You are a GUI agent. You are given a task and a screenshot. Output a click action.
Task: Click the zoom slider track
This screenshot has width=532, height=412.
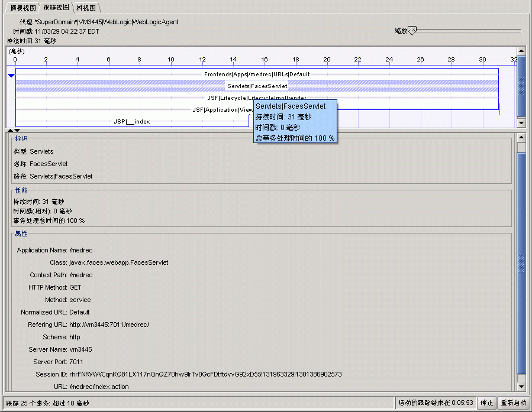tap(469, 31)
